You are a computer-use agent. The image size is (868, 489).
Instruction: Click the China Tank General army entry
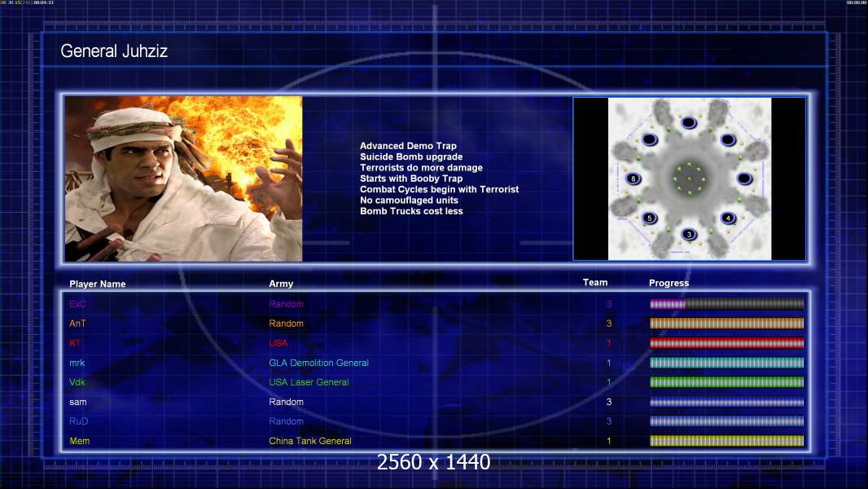click(310, 441)
